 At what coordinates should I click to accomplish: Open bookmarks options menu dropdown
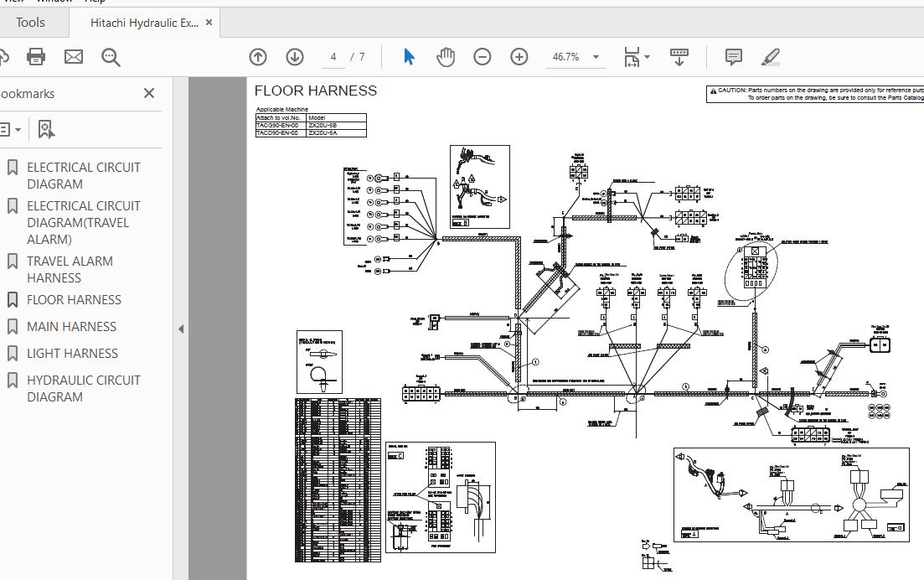pyautogui.click(x=10, y=129)
